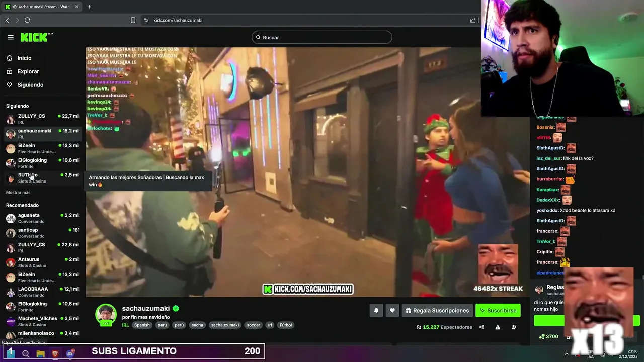Open the hamburger sidebar menu
Screen dimensions: 644x362
coord(11,37)
